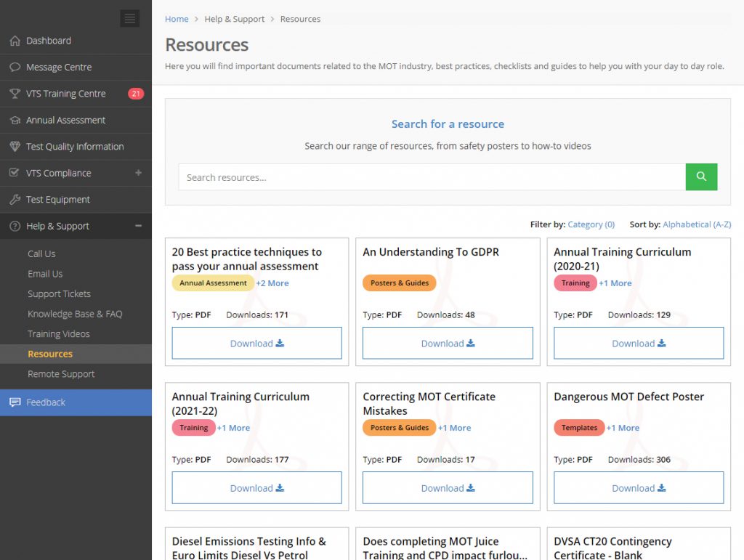Click Training tag on 2020-21 curriculum card

(x=575, y=283)
